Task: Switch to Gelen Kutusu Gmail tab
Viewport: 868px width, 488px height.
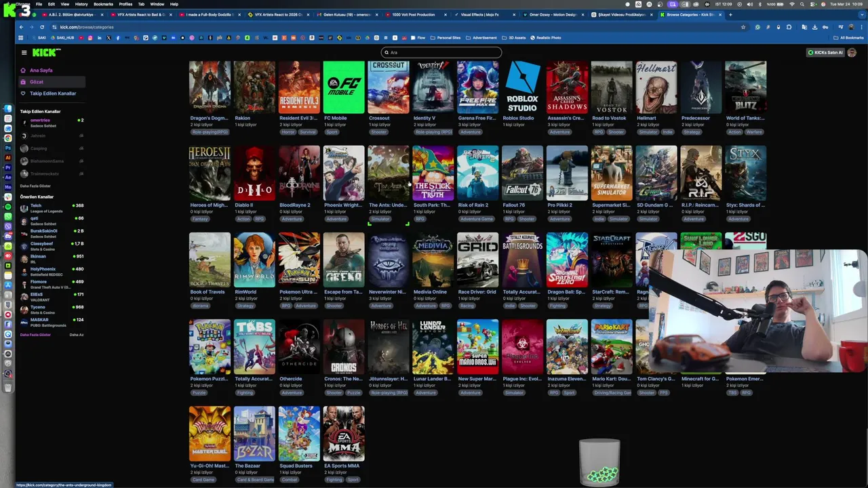Action: (x=347, y=14)
